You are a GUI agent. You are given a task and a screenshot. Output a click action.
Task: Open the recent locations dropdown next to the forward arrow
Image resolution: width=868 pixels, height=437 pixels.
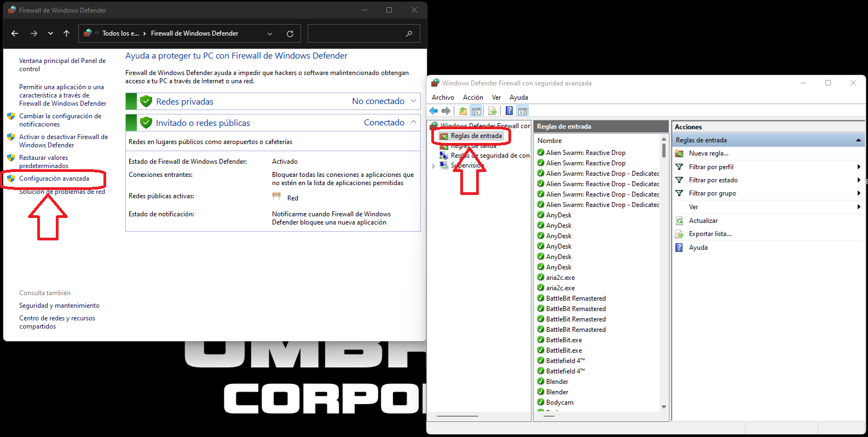pyautogui.click(x=50, y=33)
